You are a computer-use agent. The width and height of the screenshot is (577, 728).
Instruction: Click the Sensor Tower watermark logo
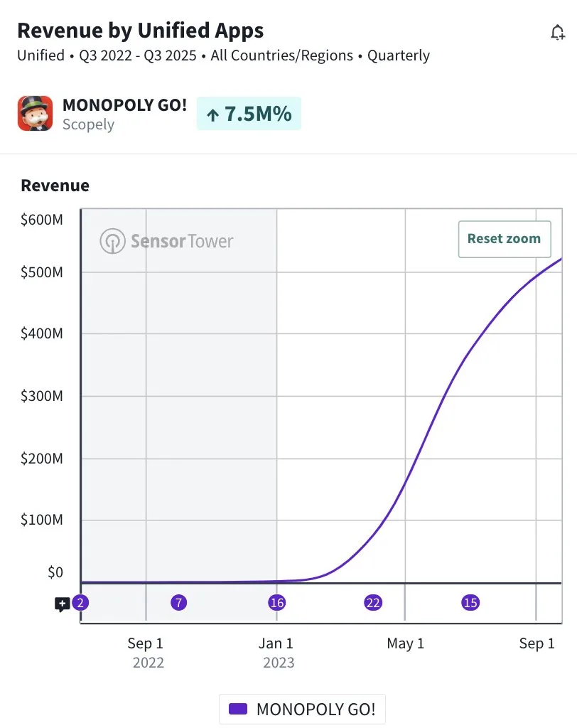point(166,241)
